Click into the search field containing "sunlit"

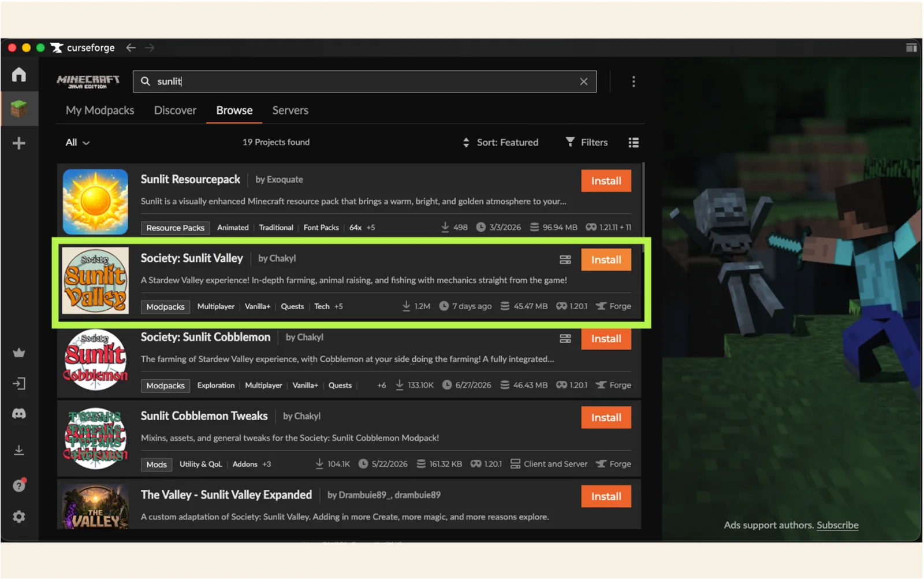[364, 81]
